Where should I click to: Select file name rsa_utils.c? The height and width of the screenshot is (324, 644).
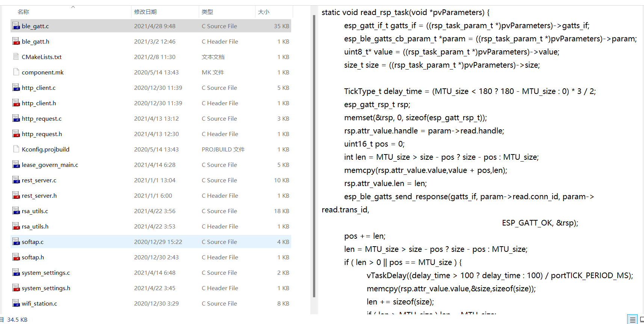click(x=35, y=211)
